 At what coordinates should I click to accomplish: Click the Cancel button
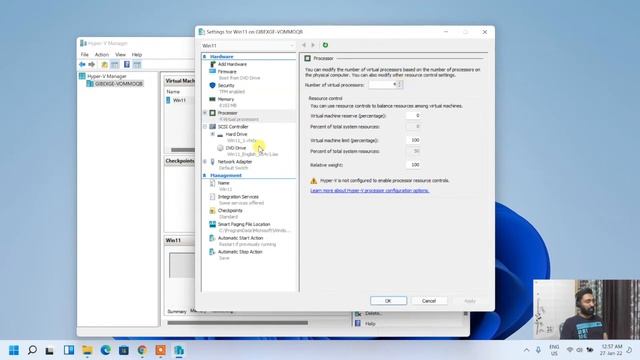[x=429, y=301]
